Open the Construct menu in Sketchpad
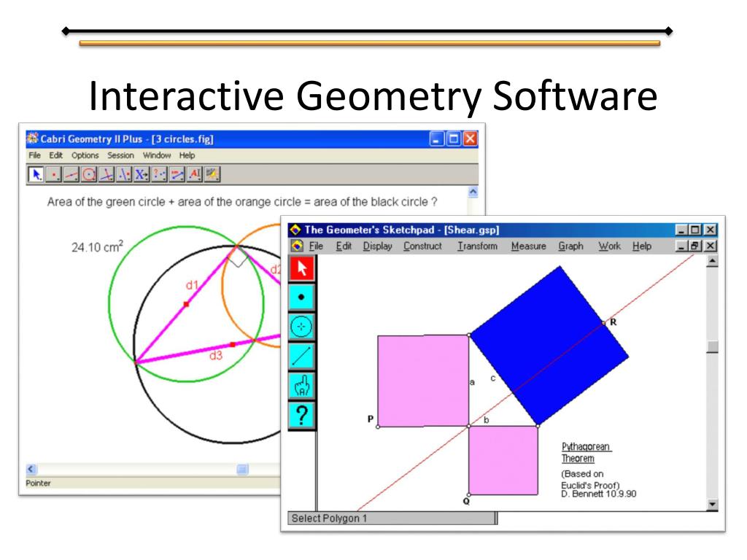Screen dimensions: 747x560 (x=422, y=246)
